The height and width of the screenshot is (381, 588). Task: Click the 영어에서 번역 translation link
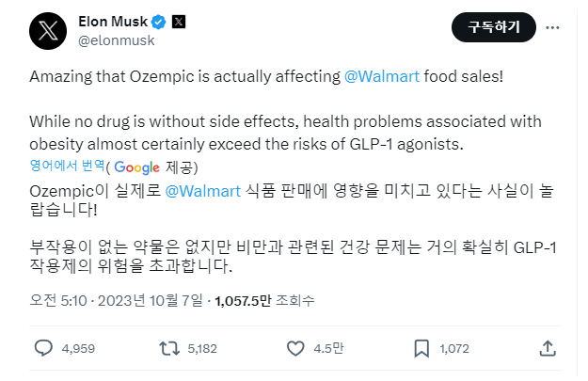[66, 167]
